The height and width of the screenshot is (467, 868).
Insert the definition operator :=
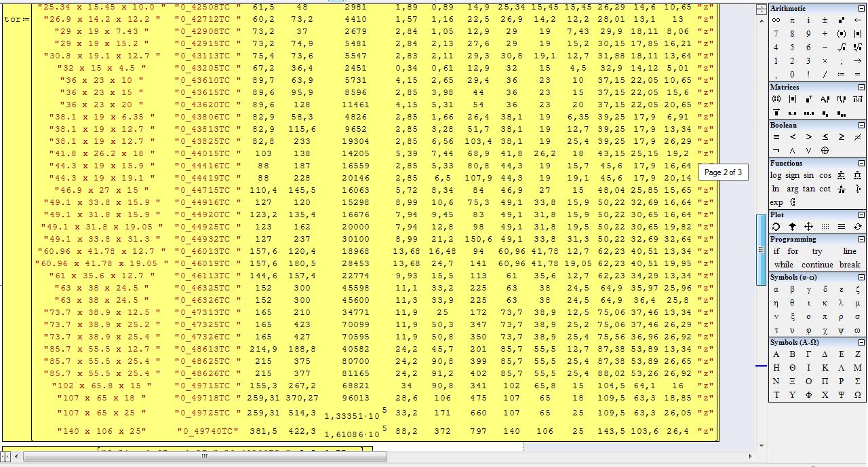[x=841, y=75]
